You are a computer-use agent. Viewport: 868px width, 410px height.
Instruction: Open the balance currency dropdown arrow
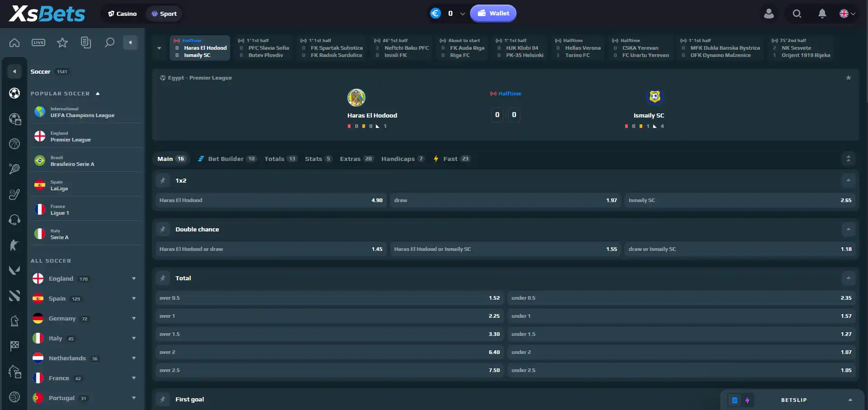462,14
